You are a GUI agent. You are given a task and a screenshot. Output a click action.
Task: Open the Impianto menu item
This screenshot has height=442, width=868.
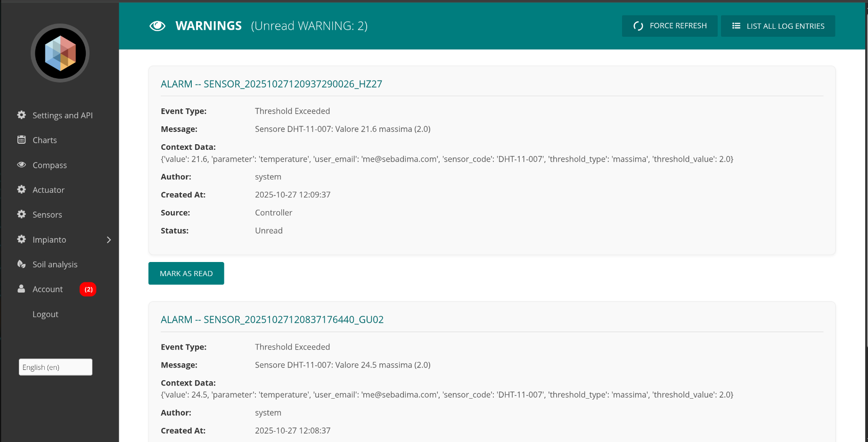49,240
